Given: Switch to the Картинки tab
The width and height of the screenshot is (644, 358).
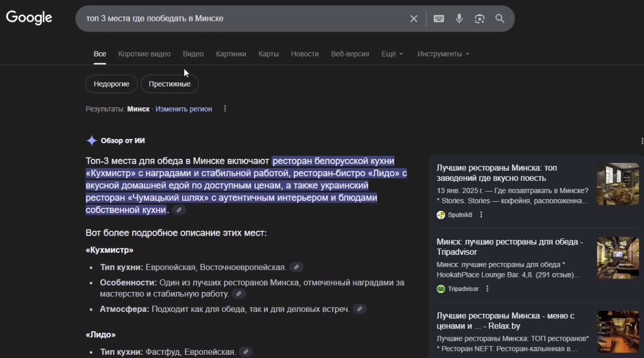Looking at the screenshot, I should pos(231,54).
